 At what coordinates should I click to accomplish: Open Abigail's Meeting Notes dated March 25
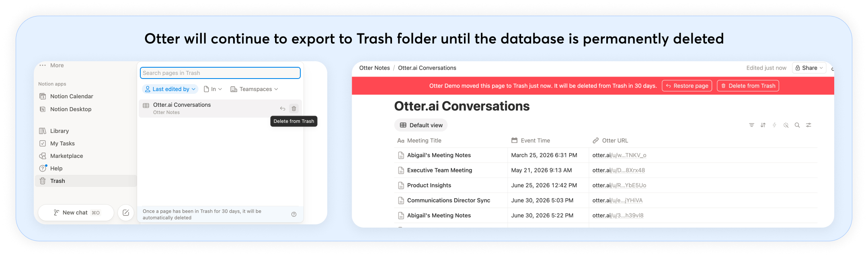coord(439,155)
